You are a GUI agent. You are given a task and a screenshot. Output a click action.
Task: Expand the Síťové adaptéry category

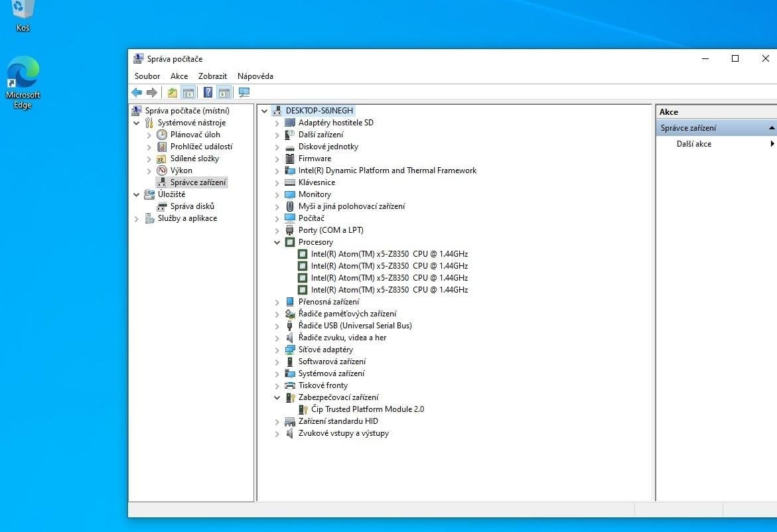coord(277,350)
